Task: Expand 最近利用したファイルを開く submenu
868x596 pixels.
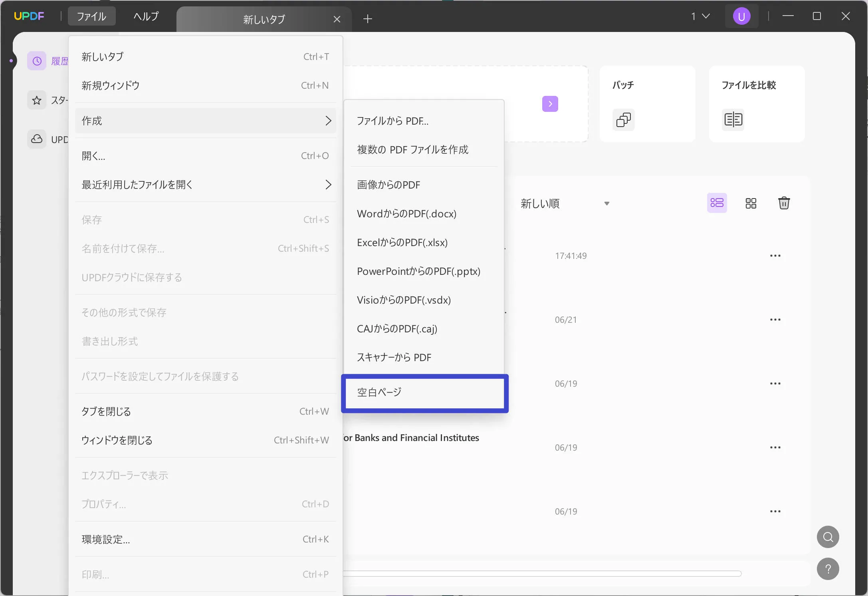Action: [x=206, y=185]
